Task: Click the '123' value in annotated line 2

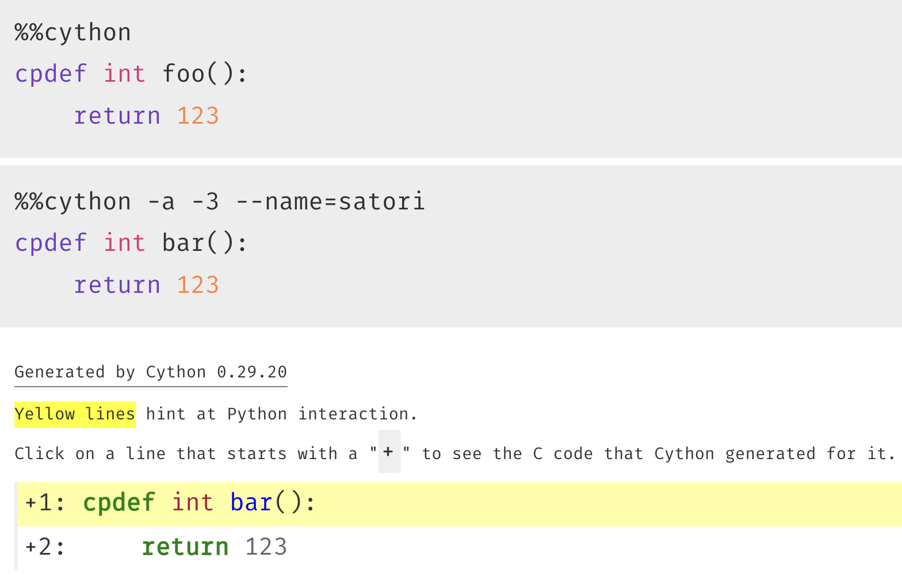Action: click(266, 547)
